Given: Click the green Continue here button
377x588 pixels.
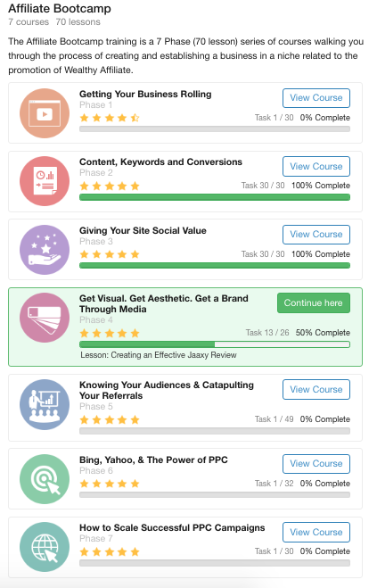Looking at the screenshot, I should tap(314, 303).
